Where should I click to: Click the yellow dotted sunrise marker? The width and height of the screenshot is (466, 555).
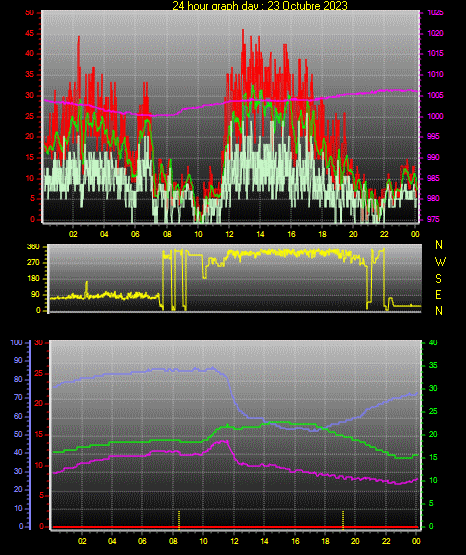click(x=179, y=520)
